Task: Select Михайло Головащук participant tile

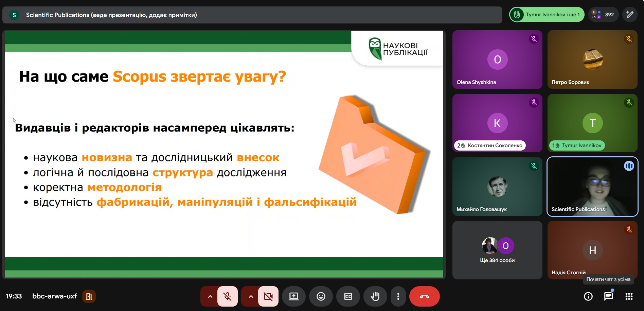Action: click(x=497, y=186)
